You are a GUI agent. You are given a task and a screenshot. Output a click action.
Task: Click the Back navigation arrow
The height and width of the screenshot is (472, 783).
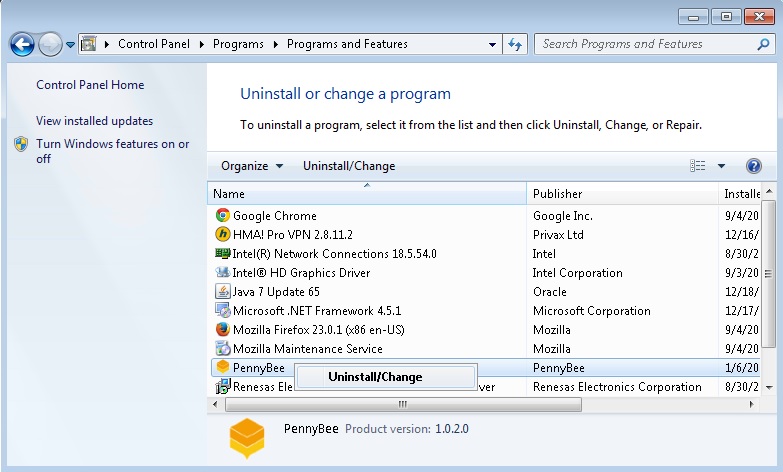[22, 44]
